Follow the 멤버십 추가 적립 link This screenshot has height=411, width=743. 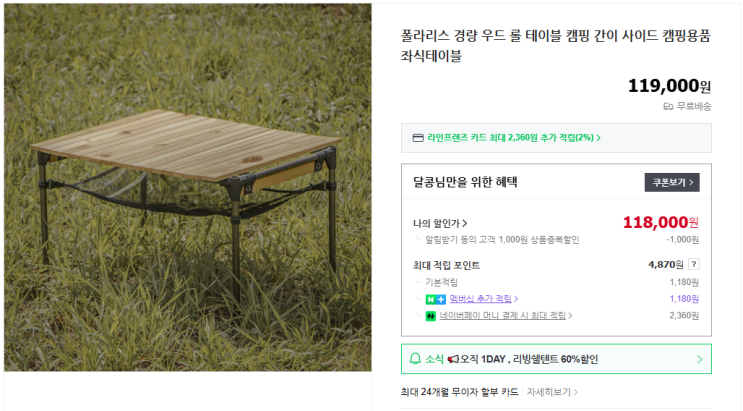click(482, 299)
